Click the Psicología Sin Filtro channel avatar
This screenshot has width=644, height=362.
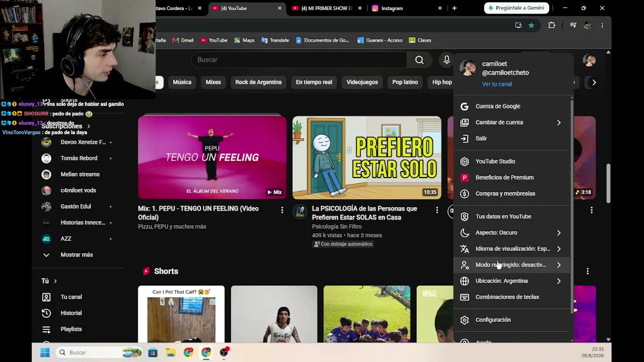300,212
